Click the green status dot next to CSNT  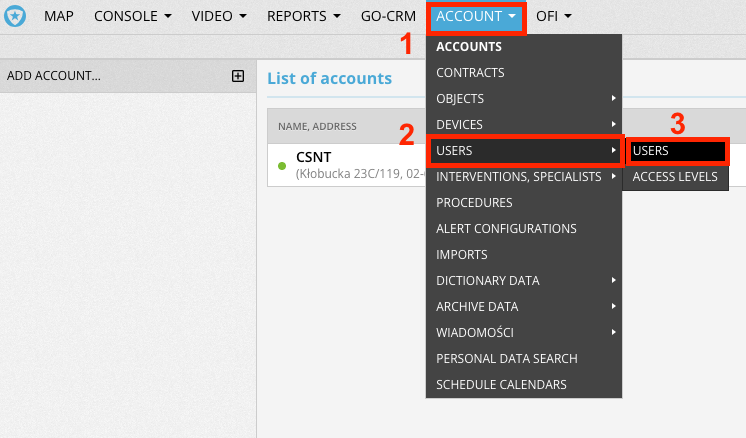click(282, 165)
